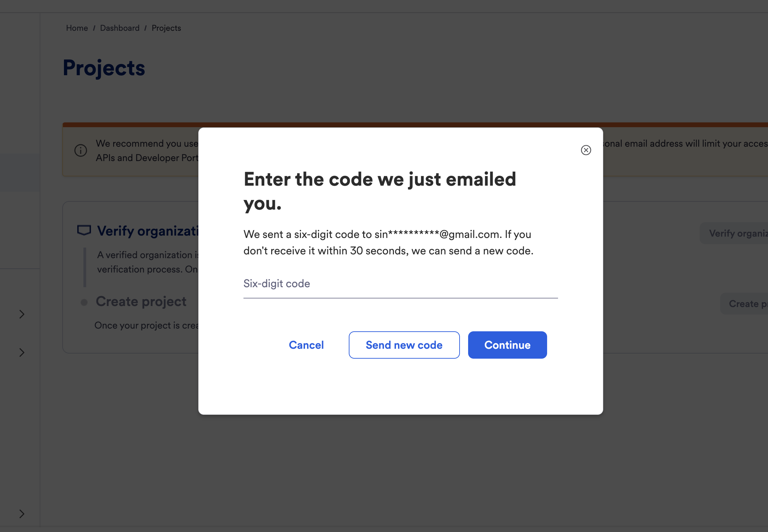Go to Home via the breadcrumb
This screenshot has height=532, width=768.
[77, 28]
